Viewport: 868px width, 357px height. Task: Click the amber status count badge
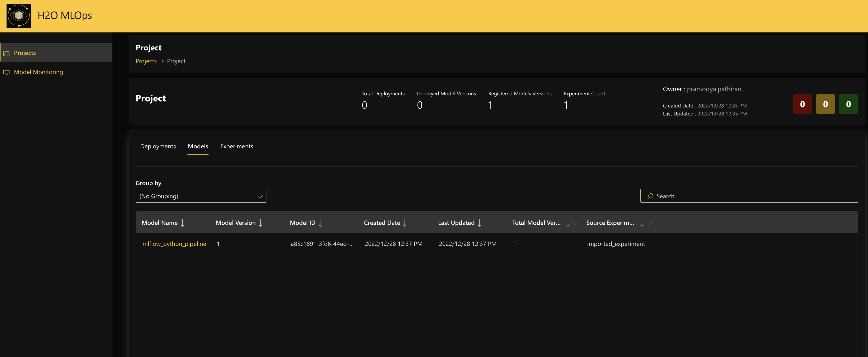point(825,104)
